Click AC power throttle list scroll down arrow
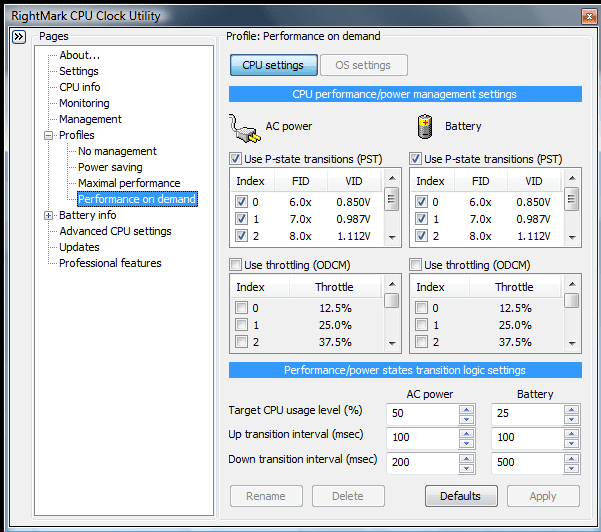Viewport: 601px width, 532px height. coord(392,343)
